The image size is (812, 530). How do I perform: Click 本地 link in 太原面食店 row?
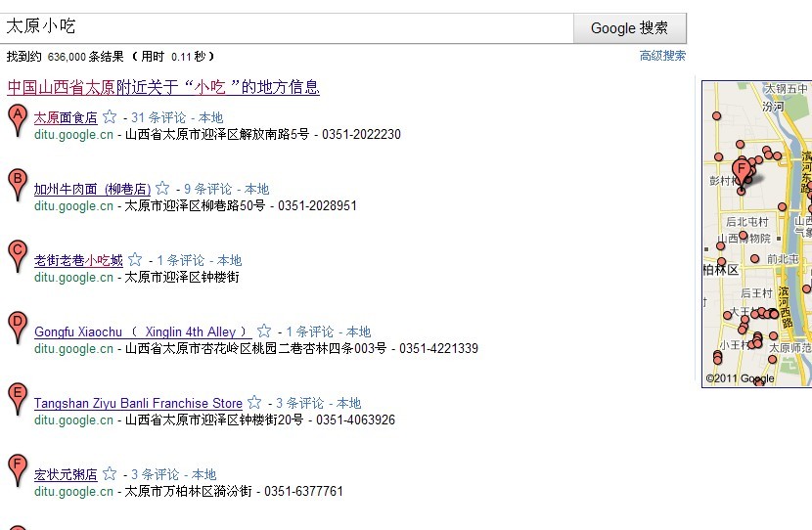pos(210,118)
